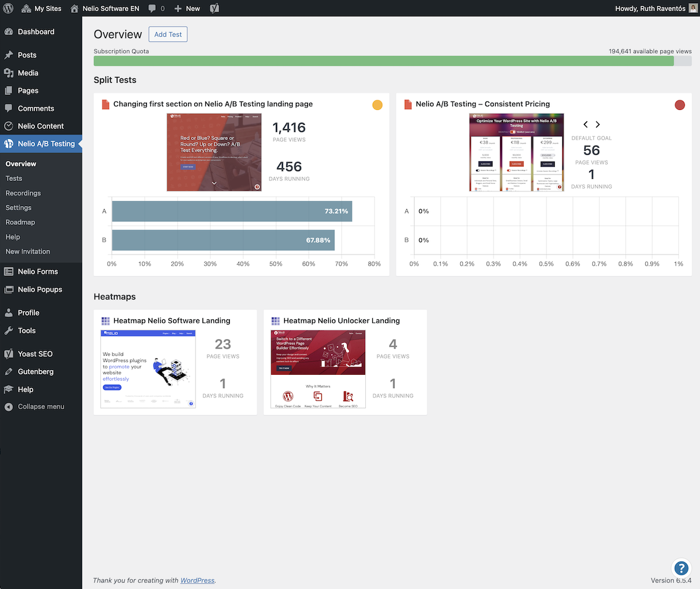Click the Nelio Content sidebar icon
The height and width of the screenshot is (589, 700).
(x=9, y=126)
